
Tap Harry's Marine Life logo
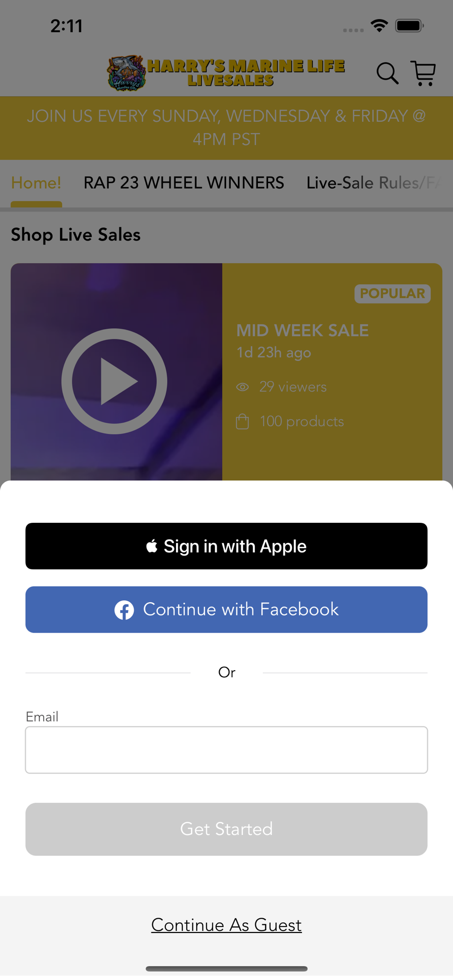226,73
